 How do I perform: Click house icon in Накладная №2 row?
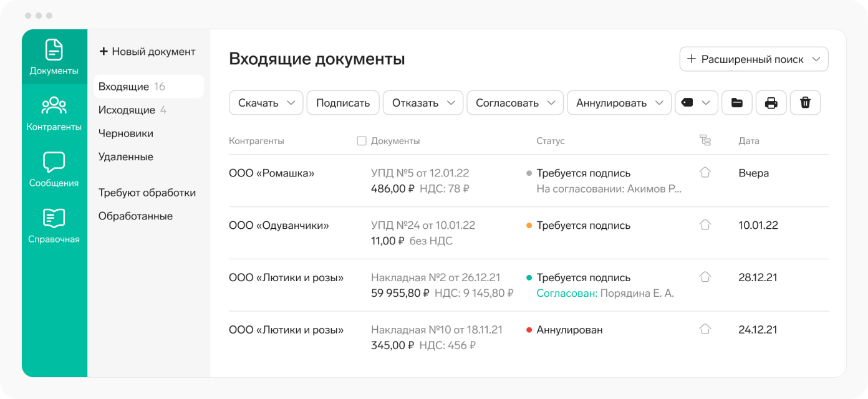click(705, 277)
